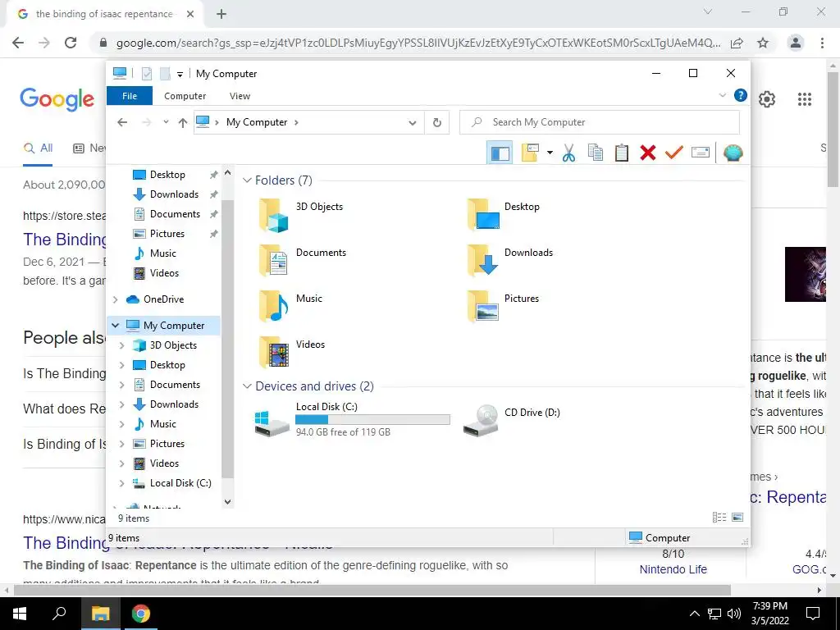Screen dimensions: 840x630
Task: Open Folder Options from the toolbar
Action: pos(530,153)
